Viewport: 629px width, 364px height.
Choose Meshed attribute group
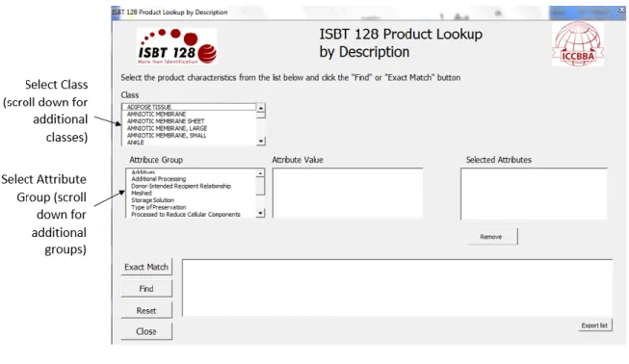click(191, 193)
